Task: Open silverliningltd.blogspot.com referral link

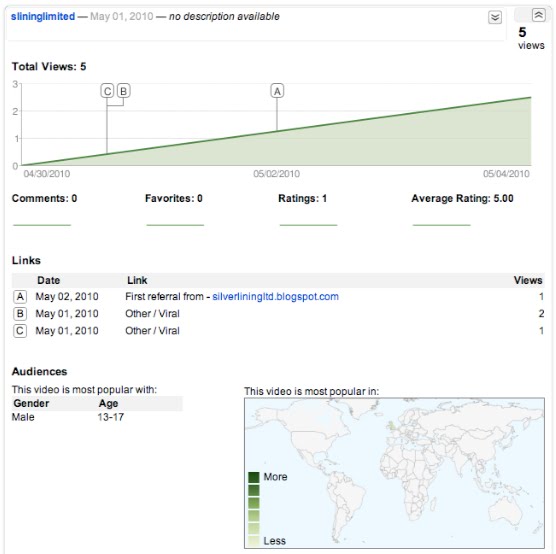Action: [x=276, y=297]
